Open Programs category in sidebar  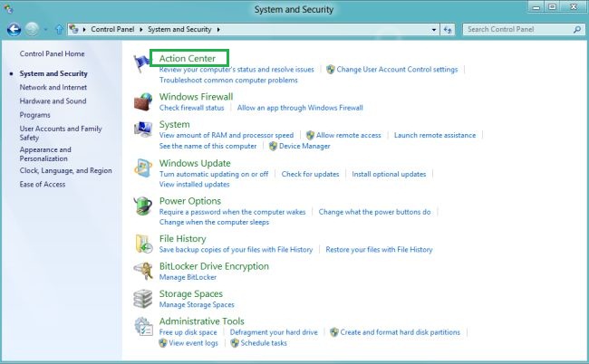34,115
